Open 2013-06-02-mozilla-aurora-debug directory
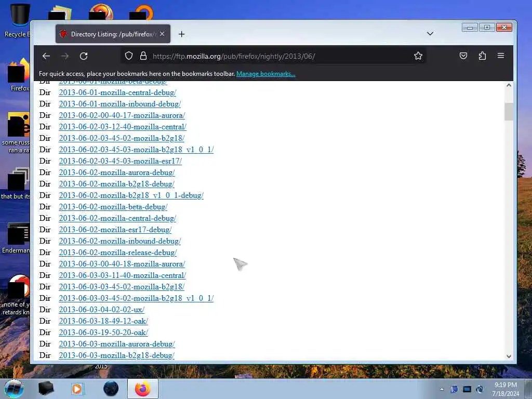 tap(117, 172)
